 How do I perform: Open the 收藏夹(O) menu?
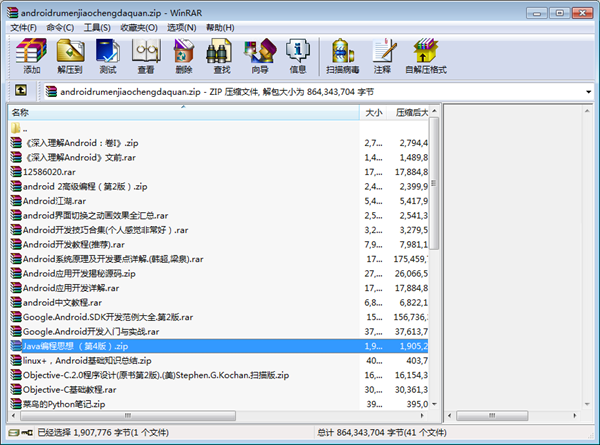point(139,28)
